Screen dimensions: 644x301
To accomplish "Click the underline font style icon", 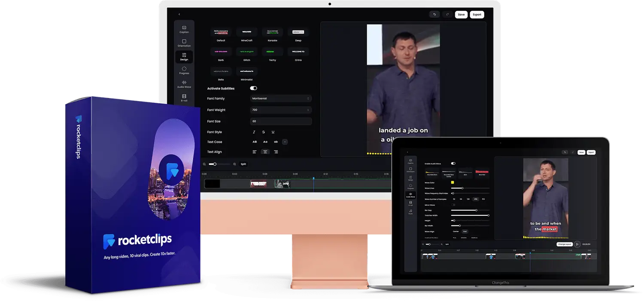I will click(273, 132).
